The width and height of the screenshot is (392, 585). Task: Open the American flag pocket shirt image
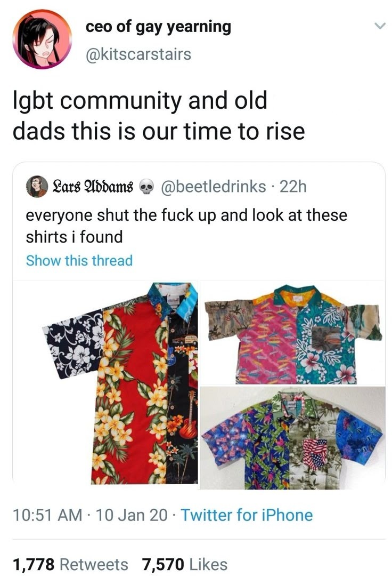click(292, 438)
